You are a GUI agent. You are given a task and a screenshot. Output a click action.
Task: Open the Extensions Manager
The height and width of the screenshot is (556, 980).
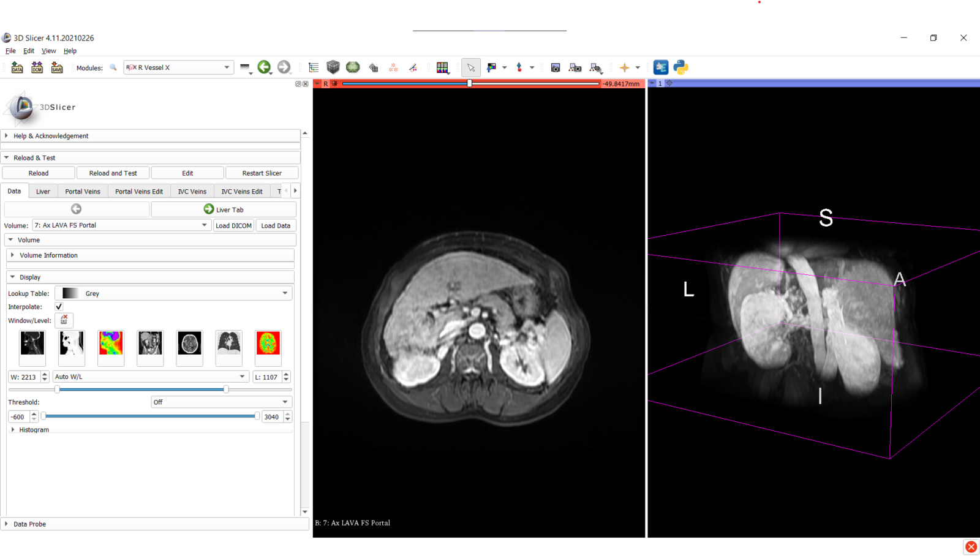coord(660,67)
